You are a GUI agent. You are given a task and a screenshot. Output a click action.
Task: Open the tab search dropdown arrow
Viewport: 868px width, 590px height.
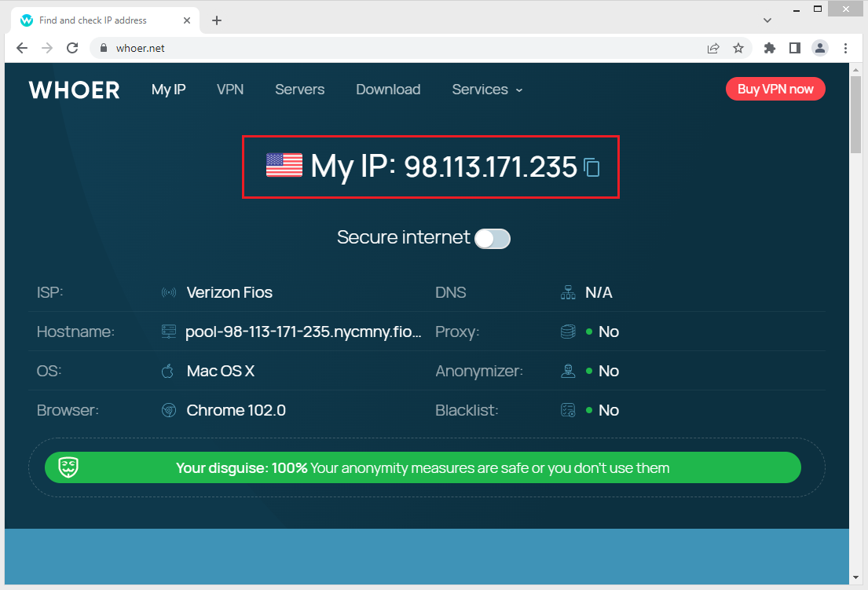point(767,20)
